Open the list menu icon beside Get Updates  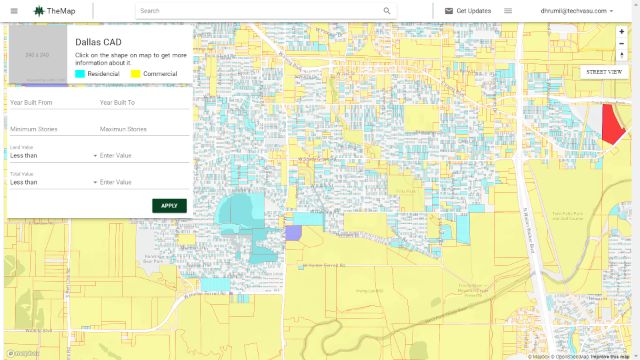508,11
